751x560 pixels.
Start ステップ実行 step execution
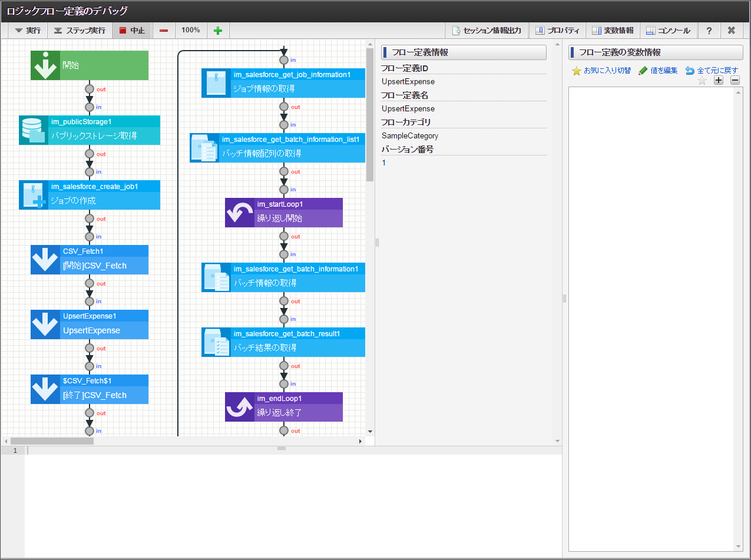[80, 31]
